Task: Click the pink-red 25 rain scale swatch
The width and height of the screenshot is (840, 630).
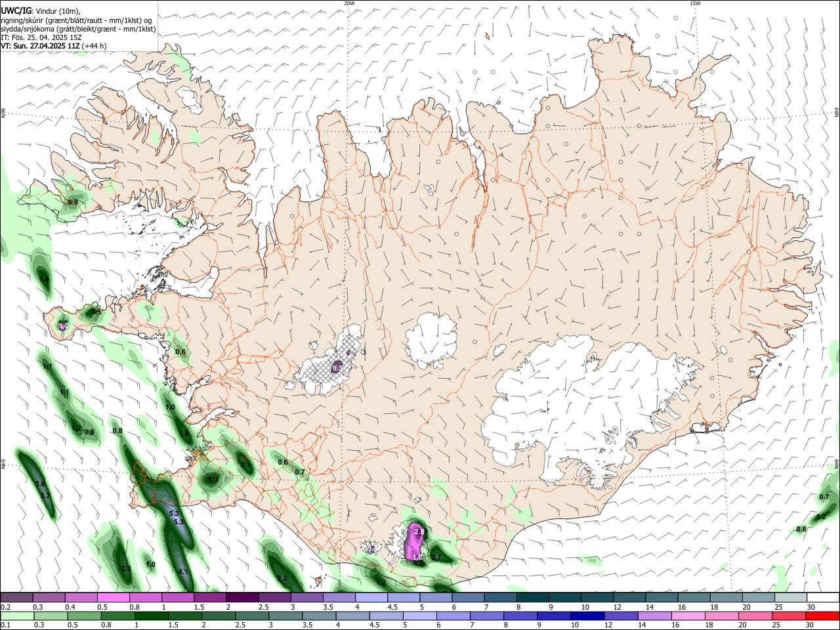Action: pyautogui.click(x=788, y=616)
